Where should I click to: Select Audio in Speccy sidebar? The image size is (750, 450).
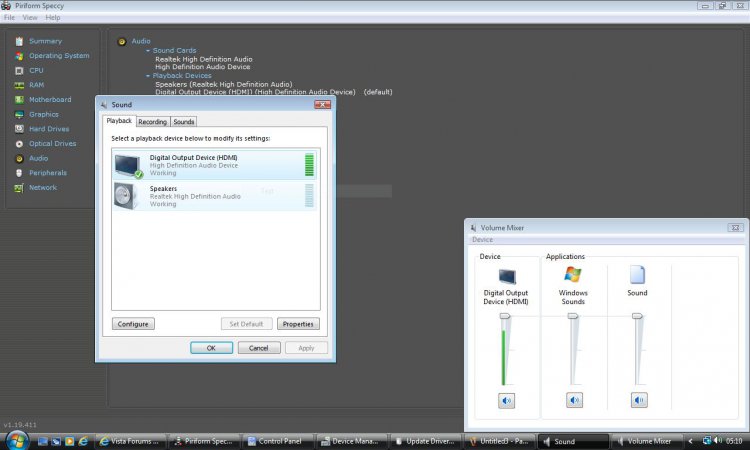coord(38,158)
